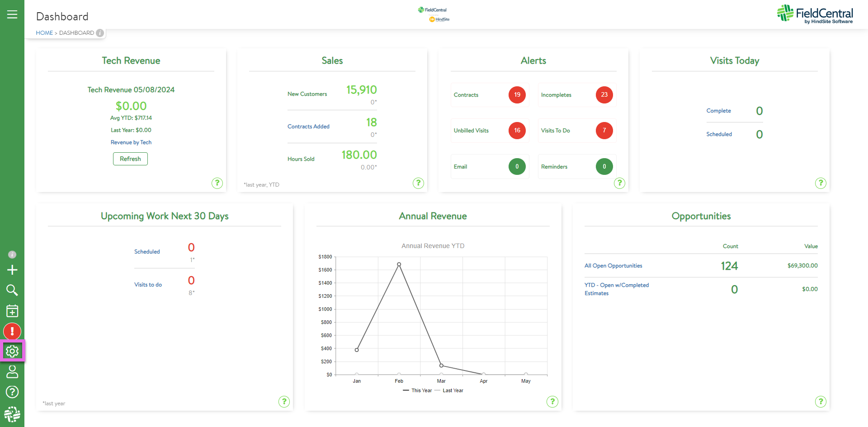This screenshot has height=427, width=868.
Task: Click the February data point on revenue chart
Action: tap(399, 264)
